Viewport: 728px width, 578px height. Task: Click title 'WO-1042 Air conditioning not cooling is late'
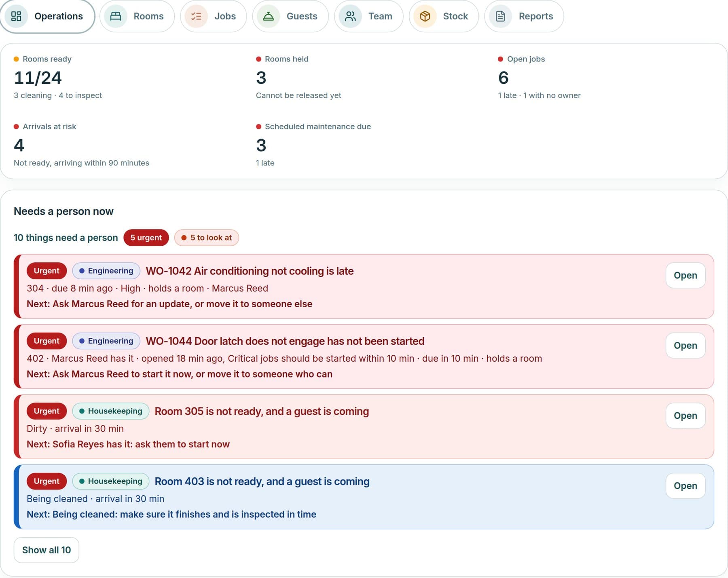(250, 271)
